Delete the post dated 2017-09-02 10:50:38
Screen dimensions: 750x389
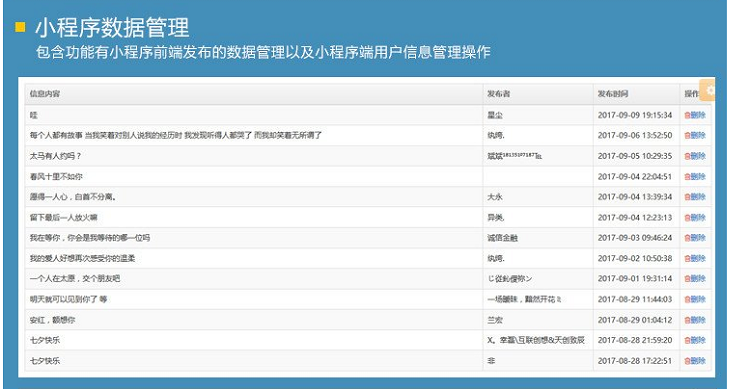[695, 258]
